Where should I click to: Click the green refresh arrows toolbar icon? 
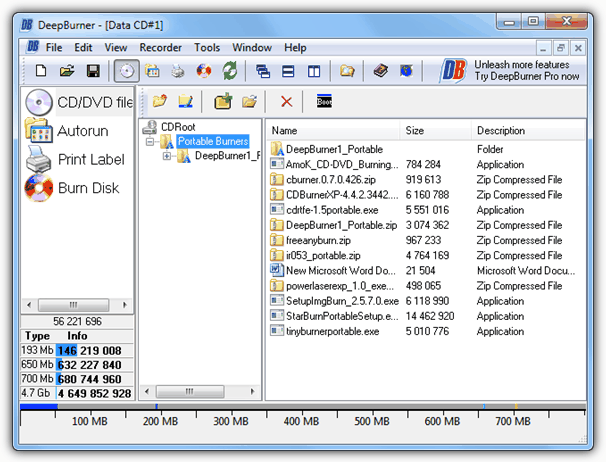[229, 71]
